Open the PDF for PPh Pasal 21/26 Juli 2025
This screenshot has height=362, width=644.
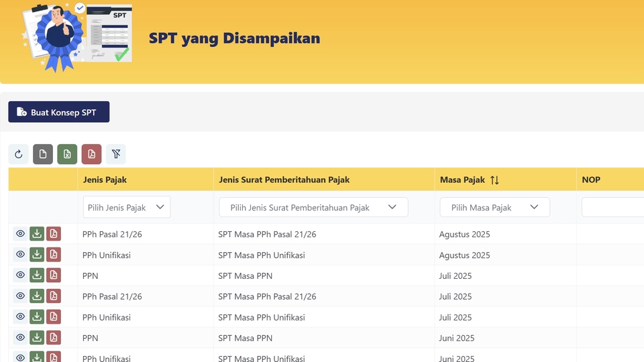coord(54,296)
